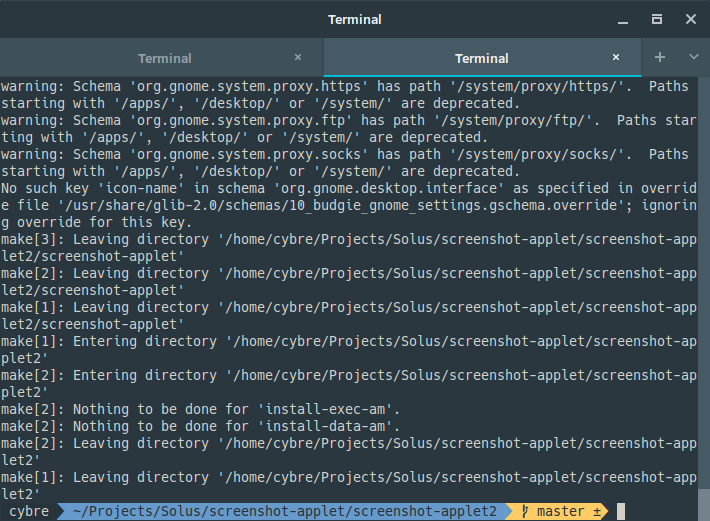Screen dimensions: 710x521
Task: Click the cybre username prompt segment
Action: tap(29, 511)
